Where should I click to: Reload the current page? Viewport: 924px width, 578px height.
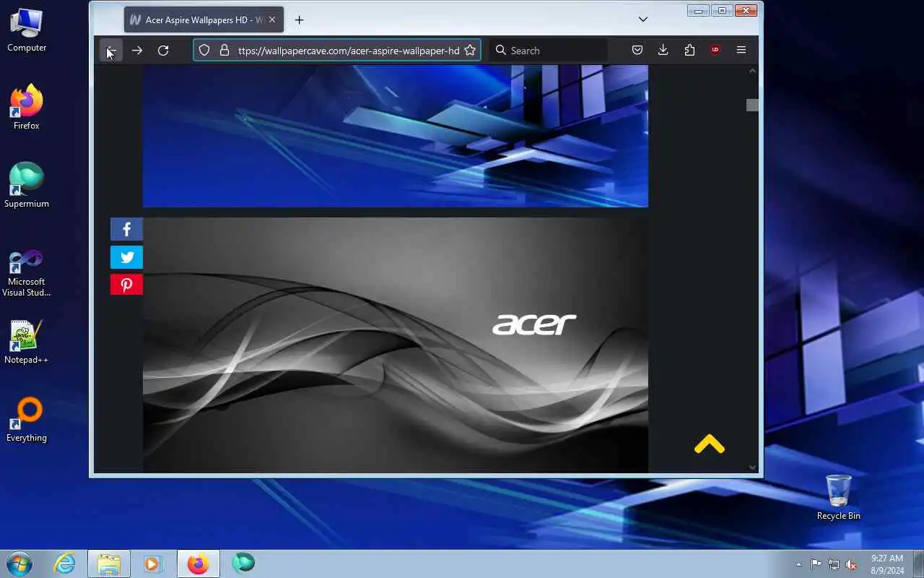[x=163, y=51]
